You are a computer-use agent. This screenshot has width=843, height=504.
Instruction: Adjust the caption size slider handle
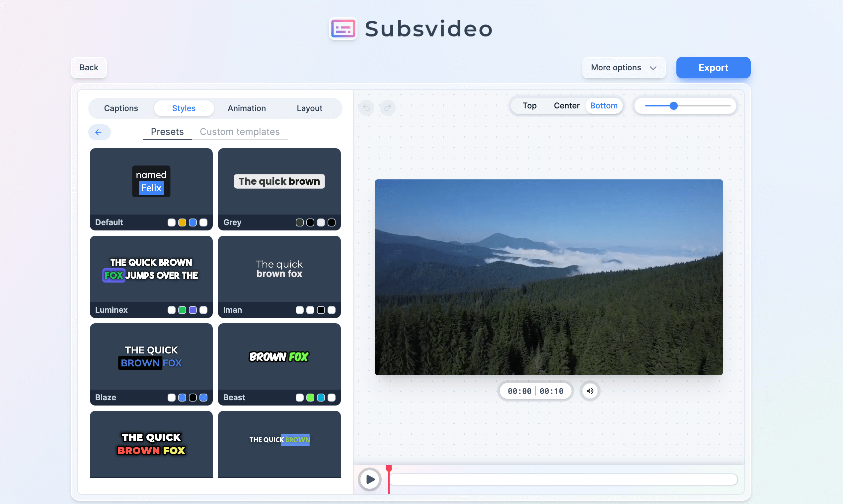point(674,106)
